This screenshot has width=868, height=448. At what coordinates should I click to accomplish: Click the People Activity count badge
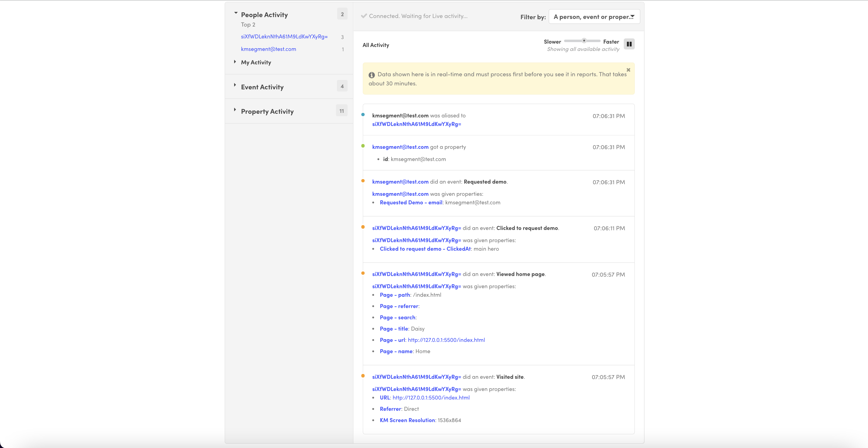click(x=342, y=14)
